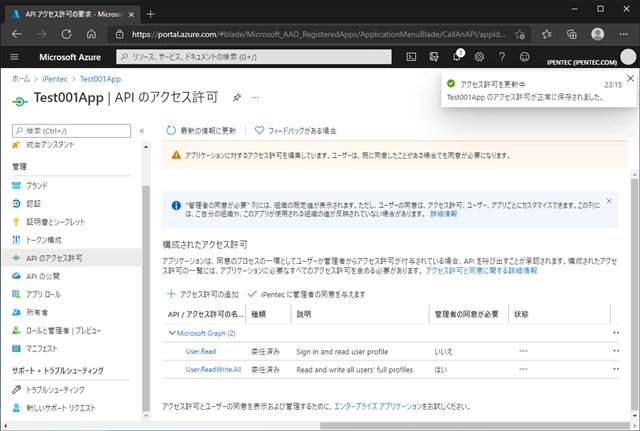640x431 pixels.
Task: Open the help question mark icon
Action: (x=502, y=57)
